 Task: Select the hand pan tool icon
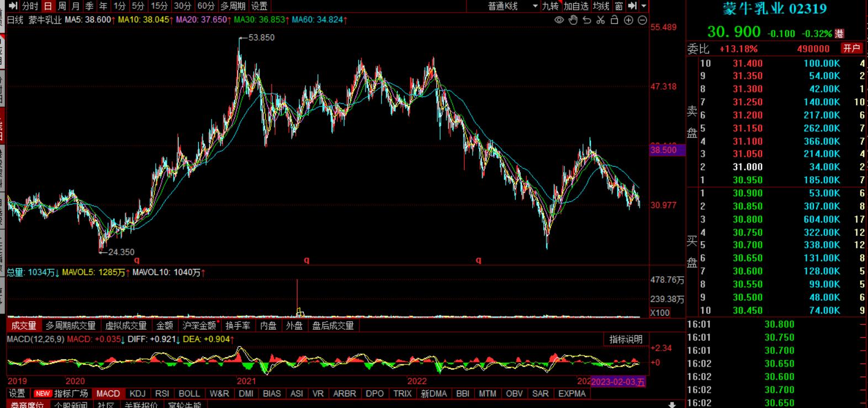573,20
